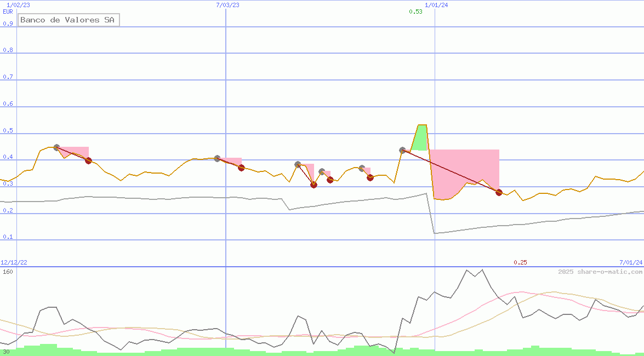Click the 7/01/24 date label
The height and width of the screenshot is (356, 644).
coord(630,262)
